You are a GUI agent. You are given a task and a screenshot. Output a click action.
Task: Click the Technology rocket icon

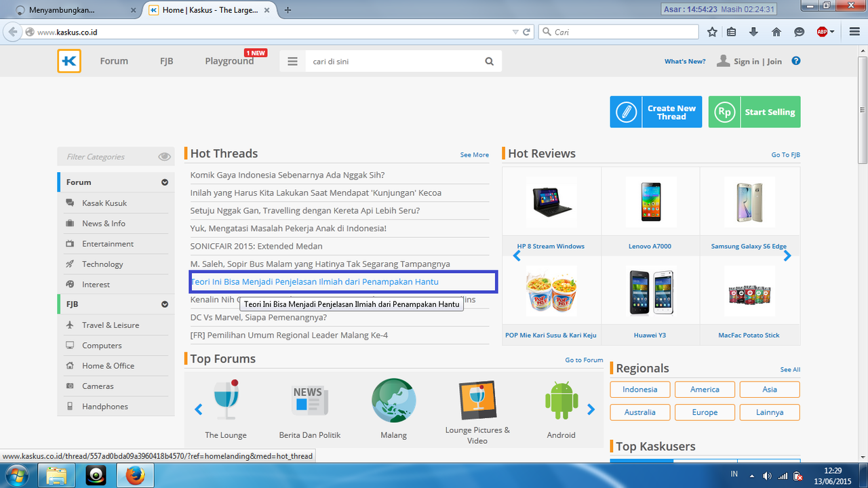tap(70, 264)
